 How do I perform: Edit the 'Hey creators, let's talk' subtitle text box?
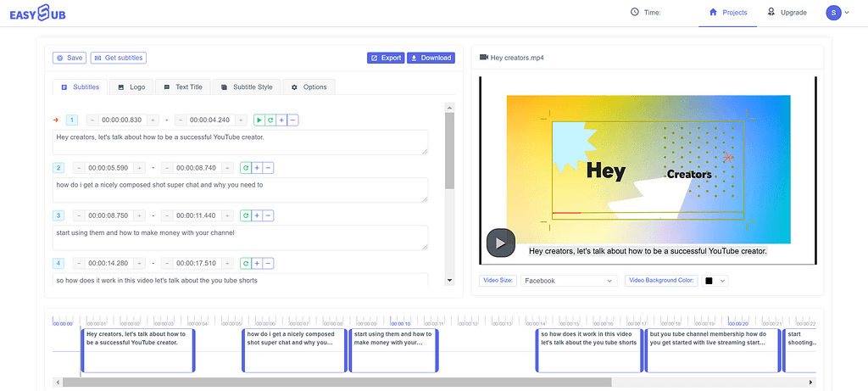(240, 142)
